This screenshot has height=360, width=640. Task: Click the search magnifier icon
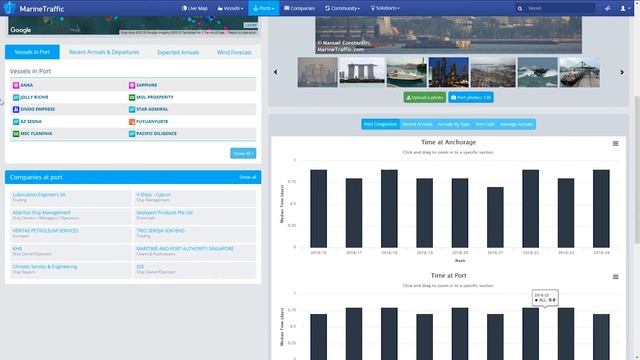tap(520, 8)
